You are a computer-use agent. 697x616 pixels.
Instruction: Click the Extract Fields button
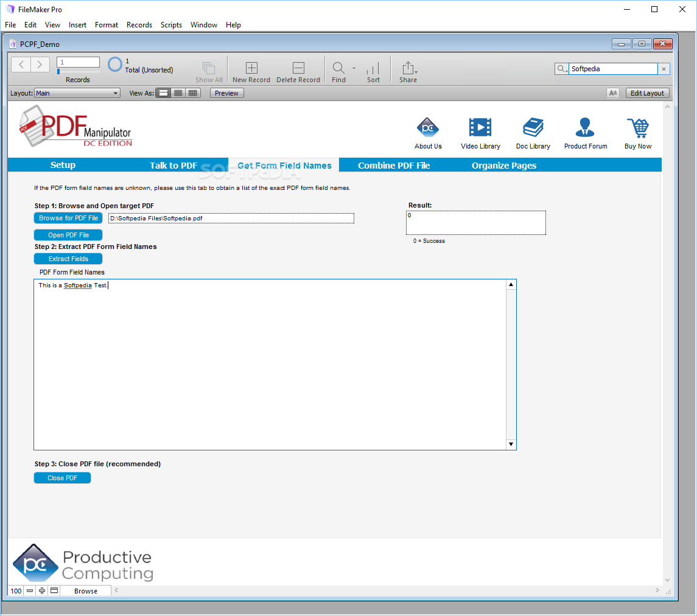click(68, 259)
